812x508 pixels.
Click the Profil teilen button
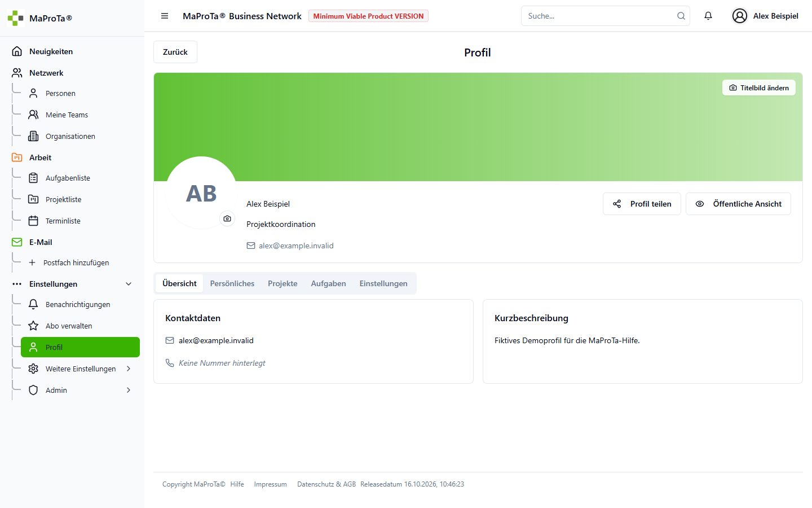pos(642,204)
